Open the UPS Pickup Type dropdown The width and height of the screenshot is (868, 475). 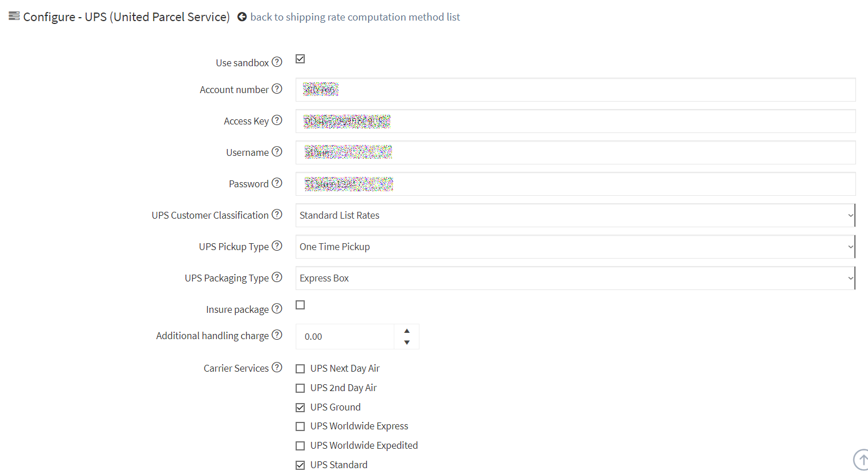pos(575,247)
